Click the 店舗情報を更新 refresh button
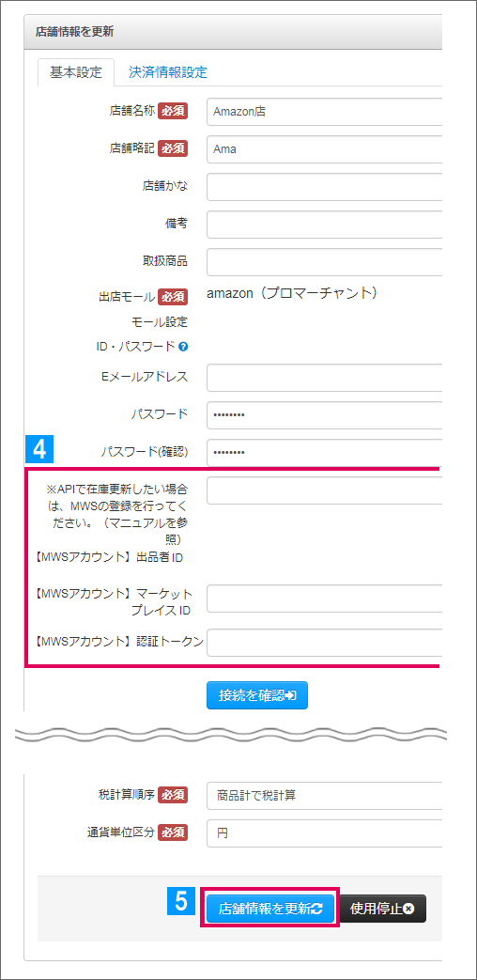Screen dimensions: 477x980 click(270, 909)
